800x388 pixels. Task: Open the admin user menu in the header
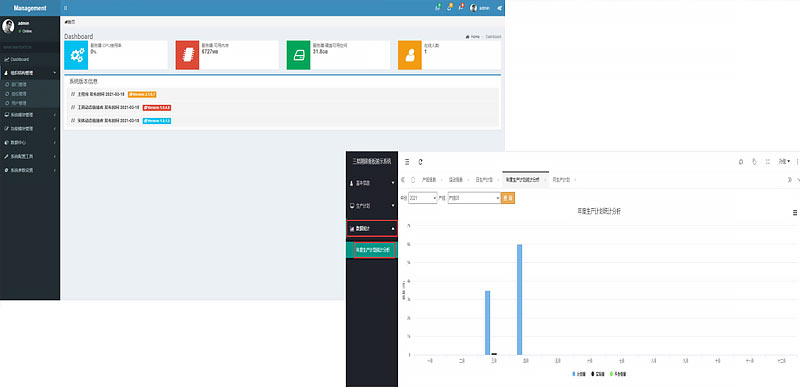pos(480,8)
